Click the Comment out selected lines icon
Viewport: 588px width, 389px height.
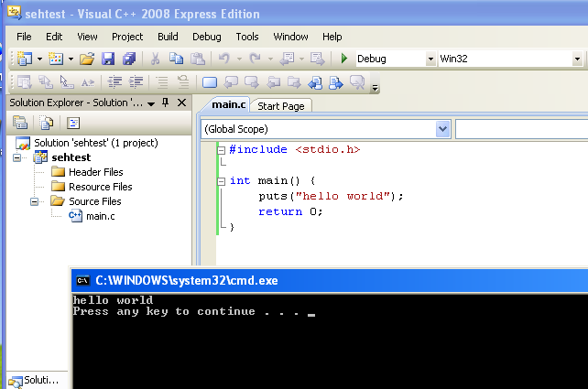[162, 82]
